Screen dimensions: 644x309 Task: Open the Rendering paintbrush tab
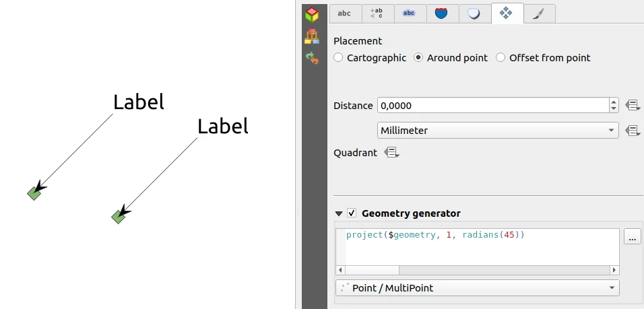pos(540,13)
